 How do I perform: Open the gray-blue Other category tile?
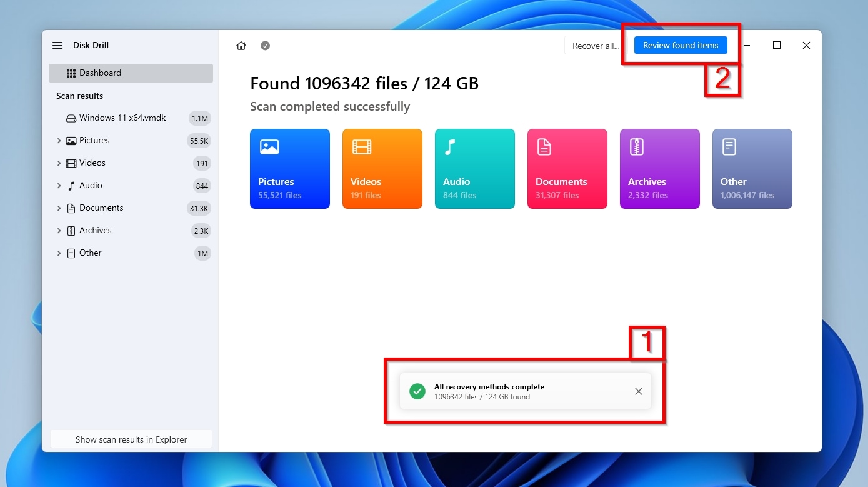(752, 169)
